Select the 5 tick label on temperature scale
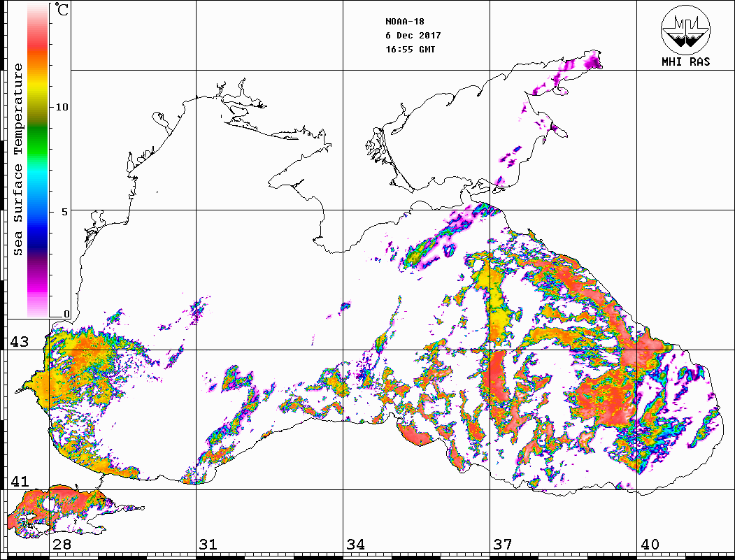This screenshot has height=560, width=735. pyautogui.click(x=66, y=211)
